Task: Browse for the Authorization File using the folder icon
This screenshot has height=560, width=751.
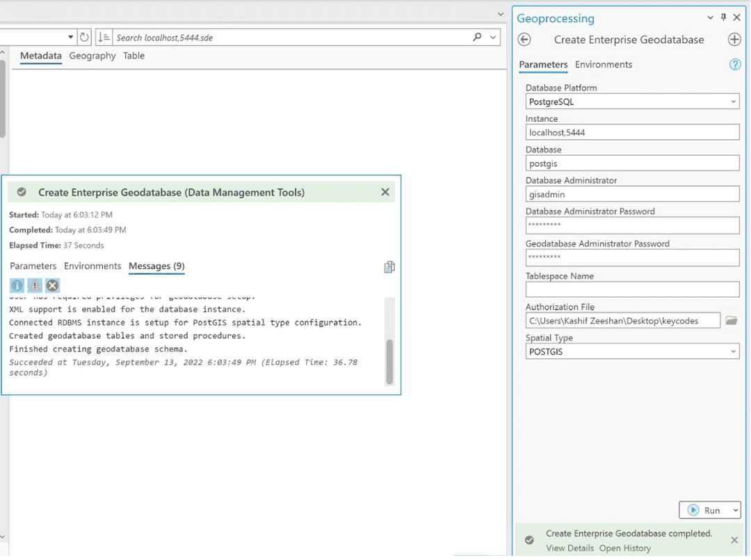Action: pos(731,320)
